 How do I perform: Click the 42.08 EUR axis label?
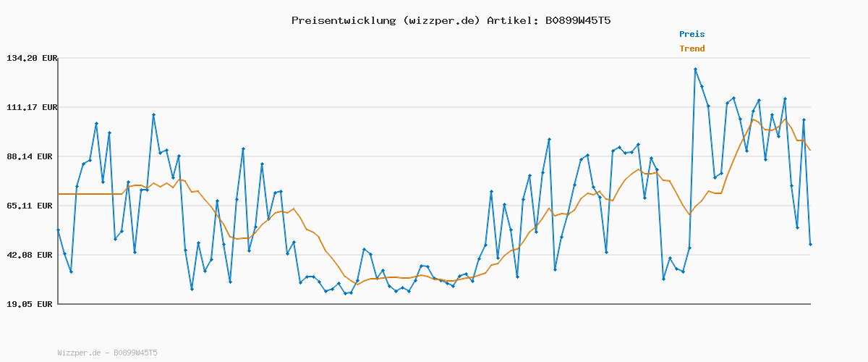[x=33, y=255]
